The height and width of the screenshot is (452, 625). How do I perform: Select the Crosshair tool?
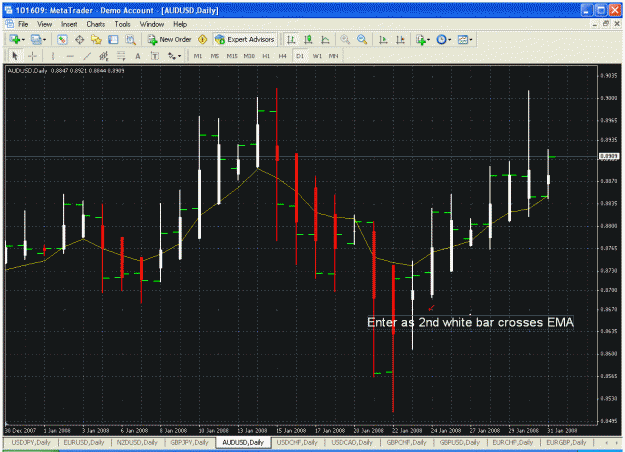tap(32, 56)
